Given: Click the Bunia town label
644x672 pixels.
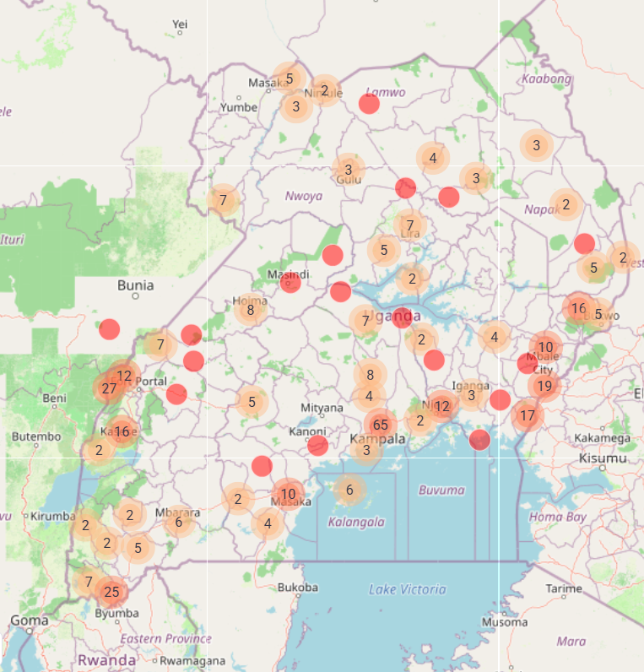Looking at the screenshot, I should coord(135,285).
